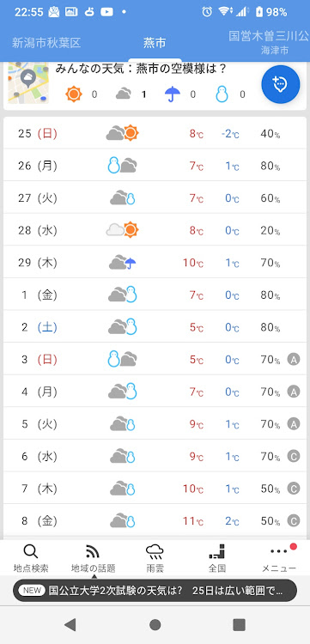Tap the rainy umbrella report icon

(x=173, y=94)
